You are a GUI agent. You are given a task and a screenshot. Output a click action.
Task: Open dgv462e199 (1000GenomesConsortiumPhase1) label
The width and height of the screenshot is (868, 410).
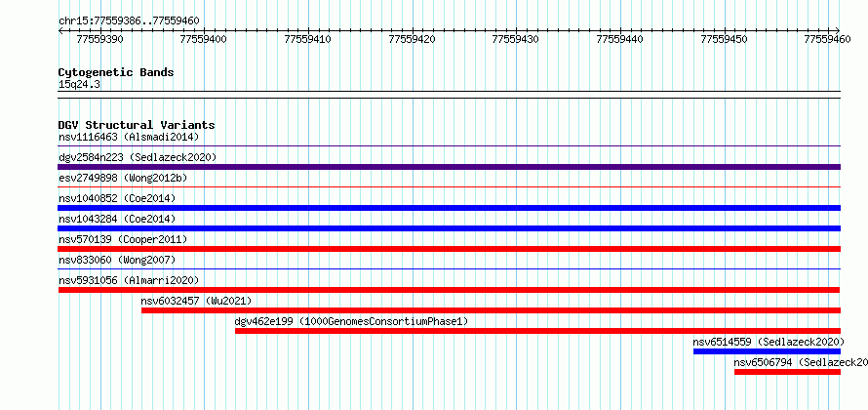(x=351, y=321)
